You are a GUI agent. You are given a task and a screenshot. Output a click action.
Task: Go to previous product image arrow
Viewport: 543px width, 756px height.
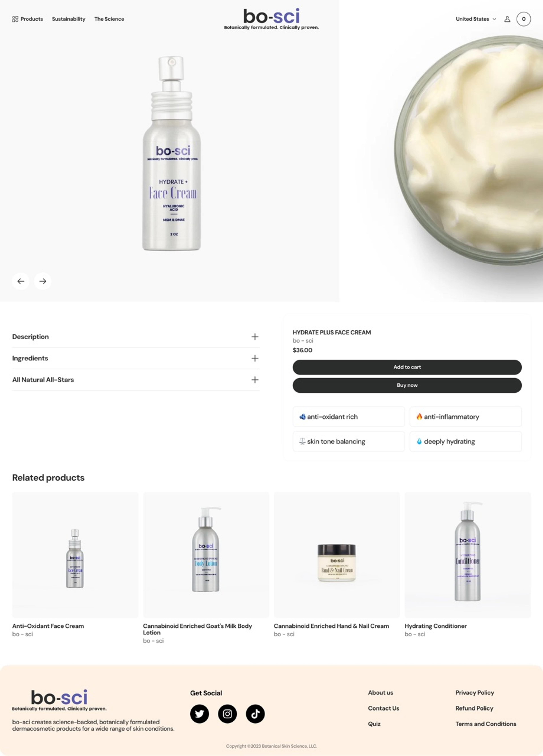pos(21,281)
